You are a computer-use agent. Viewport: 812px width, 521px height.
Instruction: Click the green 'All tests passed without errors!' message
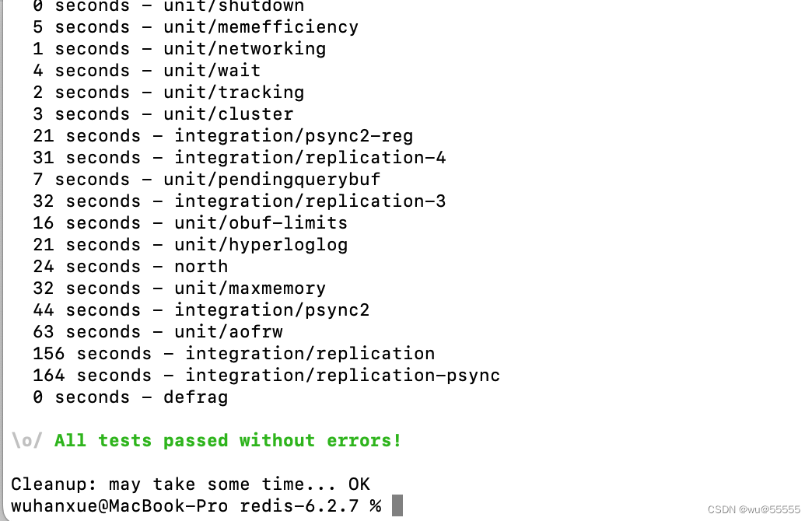(228, 441)
